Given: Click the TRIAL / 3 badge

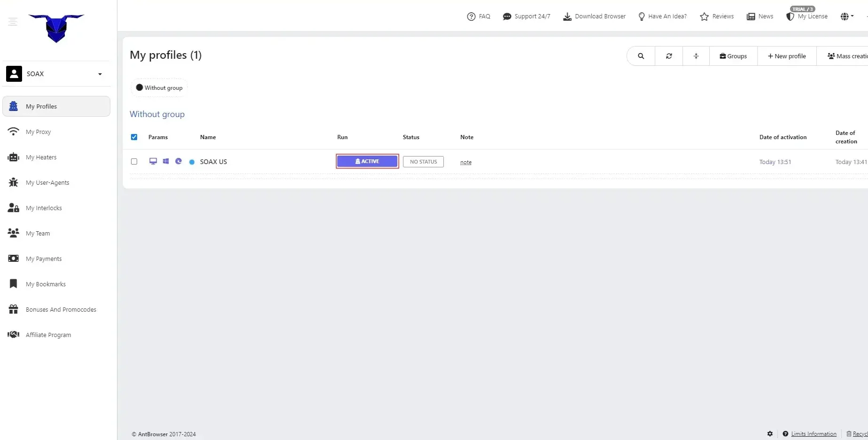Looking at the screenshot, I should [x=803, y=9].
